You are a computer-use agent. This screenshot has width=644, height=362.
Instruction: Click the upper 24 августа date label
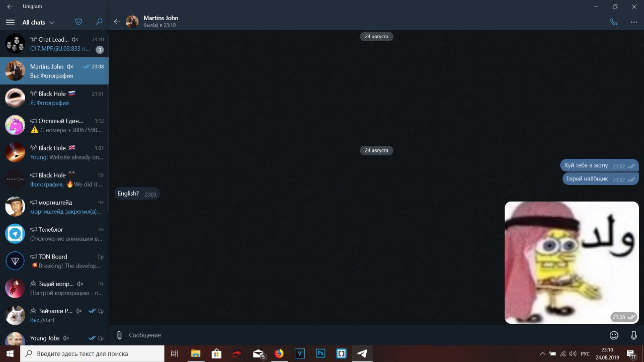click(376, 37)
